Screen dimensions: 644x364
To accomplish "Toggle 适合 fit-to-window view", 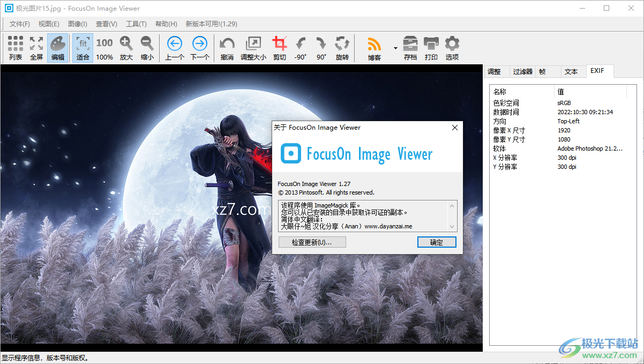I will pyautogui.click(x=83, y=48).
